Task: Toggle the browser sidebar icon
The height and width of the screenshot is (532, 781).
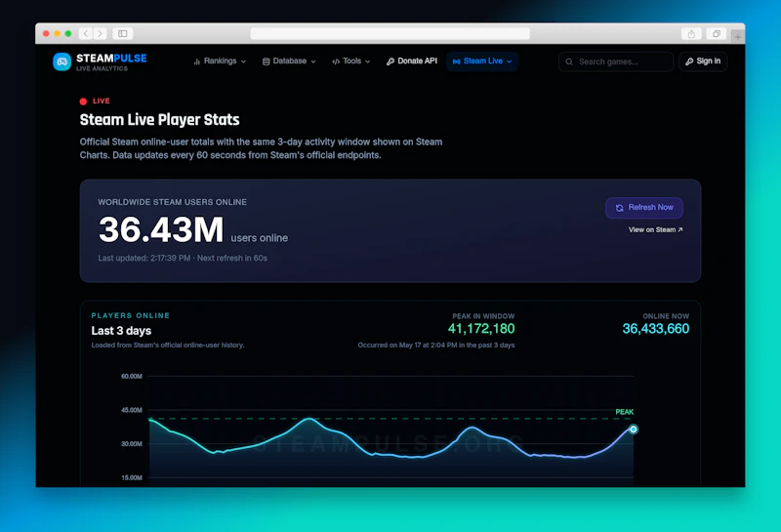Action: tap(123, 33)
